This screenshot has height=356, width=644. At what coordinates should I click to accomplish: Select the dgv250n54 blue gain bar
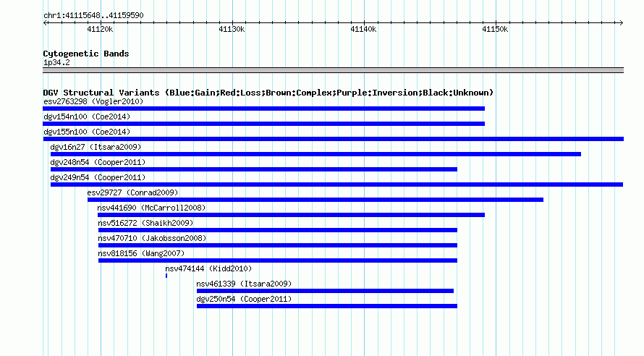(x=327, y=306)
